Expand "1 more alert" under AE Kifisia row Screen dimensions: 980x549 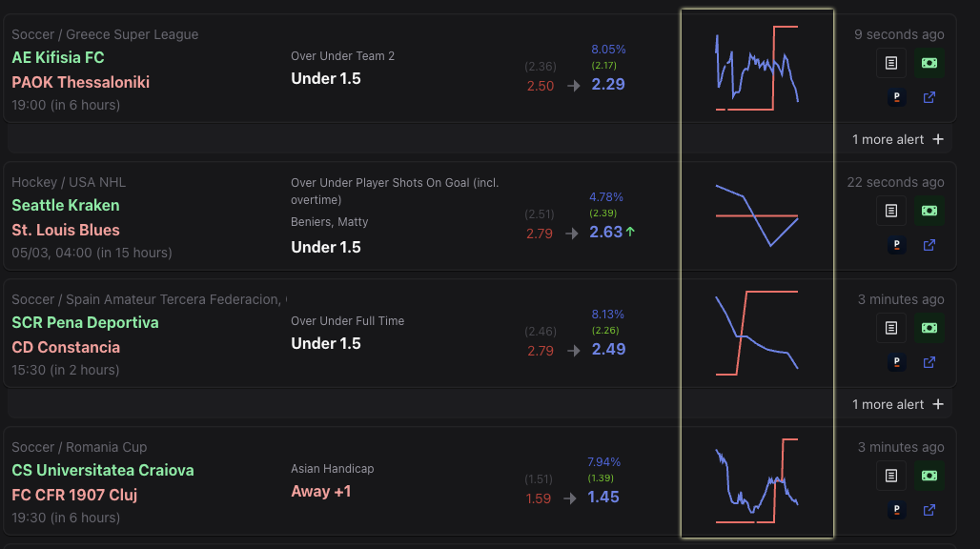pyautogui.click(x=897, y=139)
